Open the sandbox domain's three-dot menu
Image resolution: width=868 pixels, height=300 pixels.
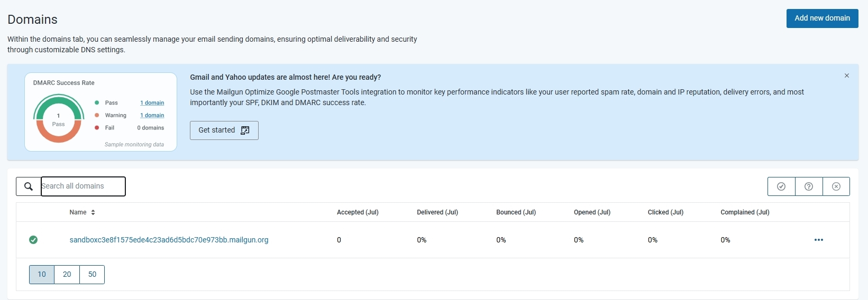point(819,240)
